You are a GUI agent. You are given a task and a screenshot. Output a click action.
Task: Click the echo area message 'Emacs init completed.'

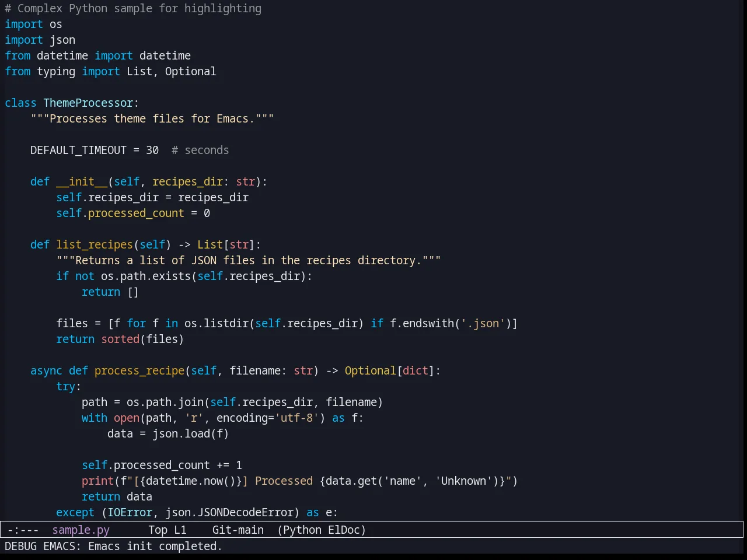pos(155,546)
